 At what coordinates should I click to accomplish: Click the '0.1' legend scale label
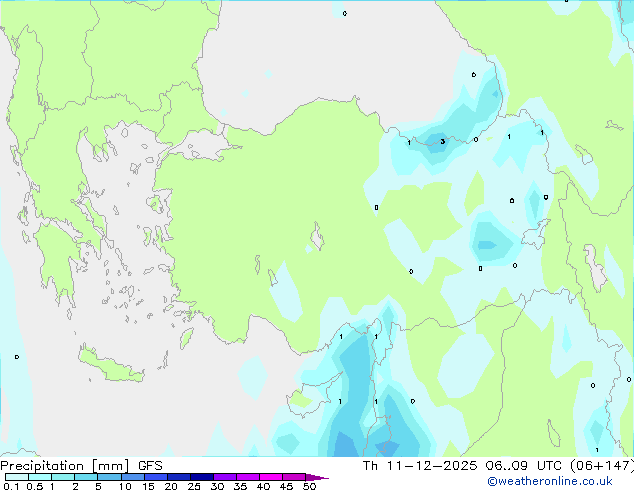(x=11, y=486)
